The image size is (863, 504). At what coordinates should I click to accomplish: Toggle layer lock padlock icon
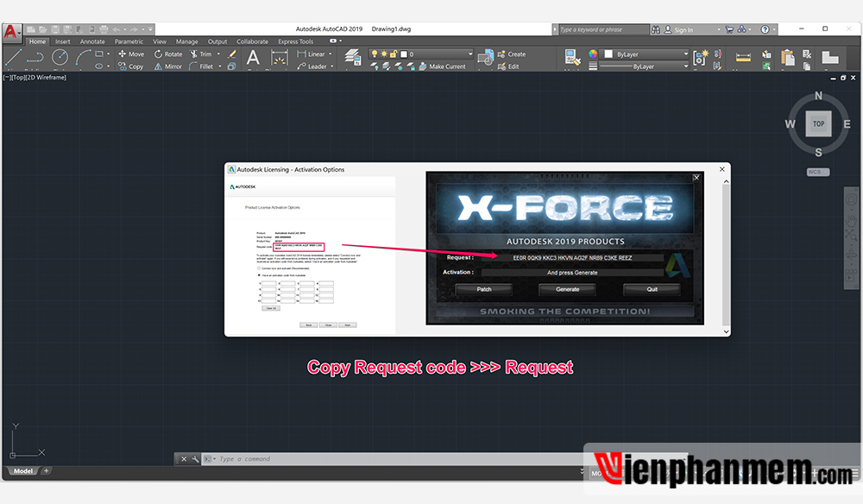393,54
